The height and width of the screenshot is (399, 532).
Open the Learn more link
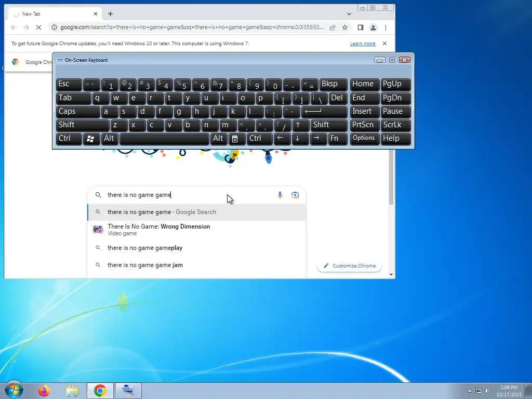click(362, 44)
